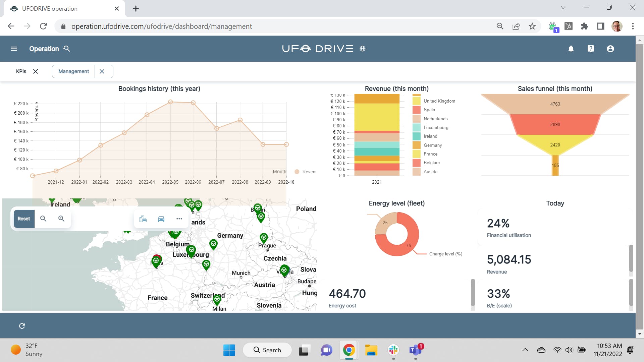Expand the map three-dots more options
The image size is (644, 362).
click(179, 219)
